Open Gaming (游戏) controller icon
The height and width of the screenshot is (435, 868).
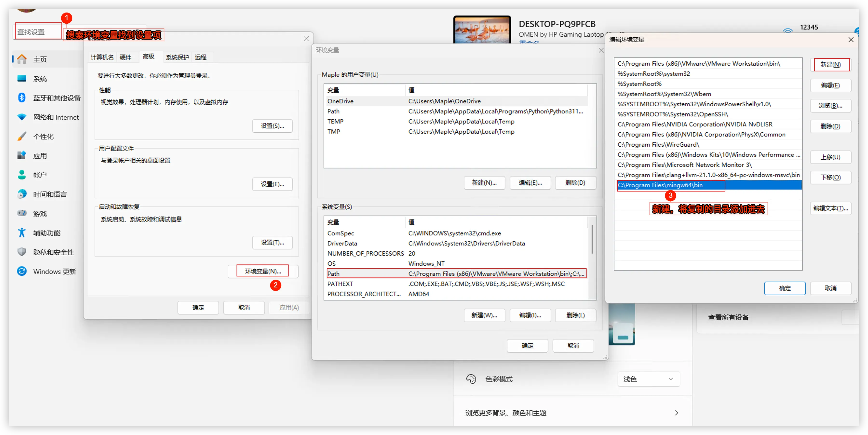coord(22,213)
